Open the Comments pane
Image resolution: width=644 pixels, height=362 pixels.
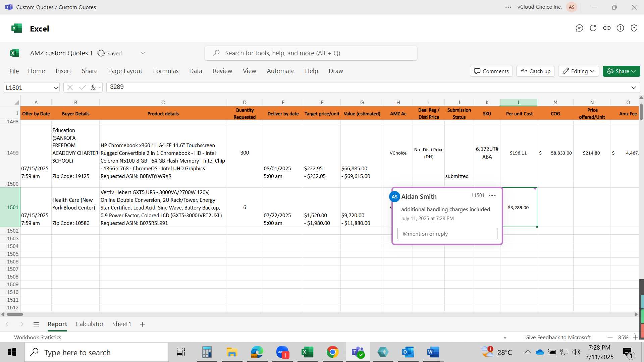tap(491, 71)
